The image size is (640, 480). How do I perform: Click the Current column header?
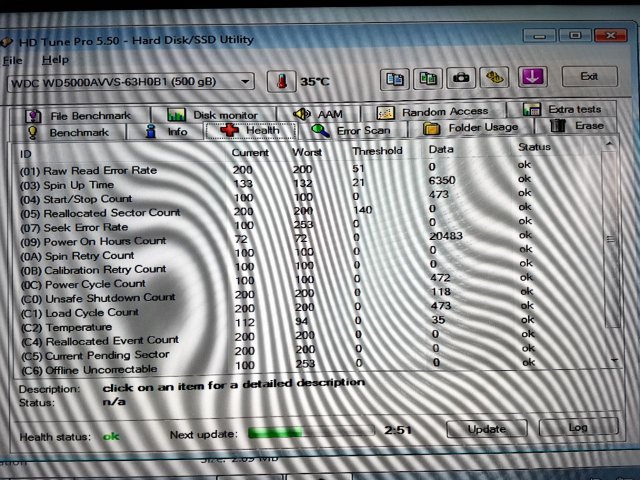(250, 153)
